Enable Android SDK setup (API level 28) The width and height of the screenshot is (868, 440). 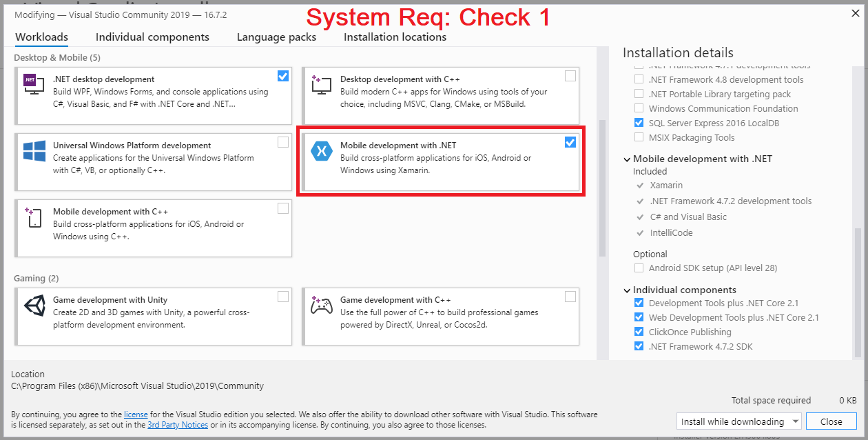click(x=639, y=268)
